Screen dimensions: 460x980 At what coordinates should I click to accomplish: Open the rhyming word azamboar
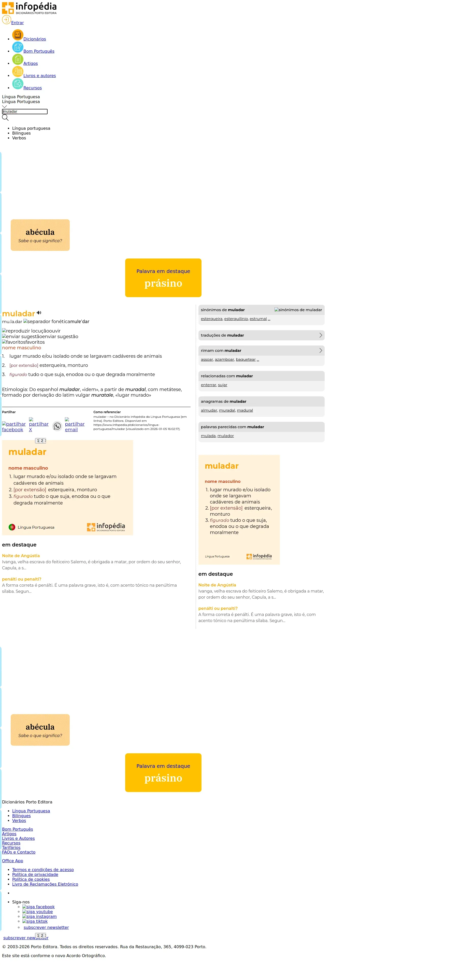pos(224,359)
